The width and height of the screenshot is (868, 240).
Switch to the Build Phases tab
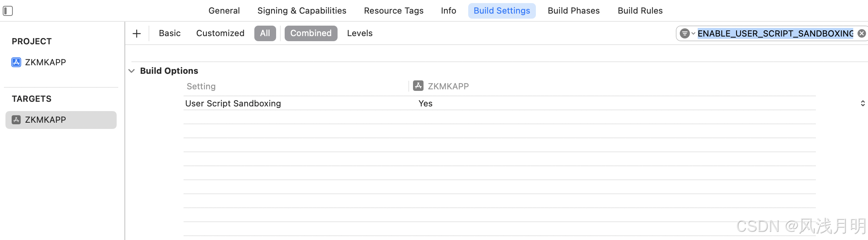pyautogui.click(x=574, y=11)
